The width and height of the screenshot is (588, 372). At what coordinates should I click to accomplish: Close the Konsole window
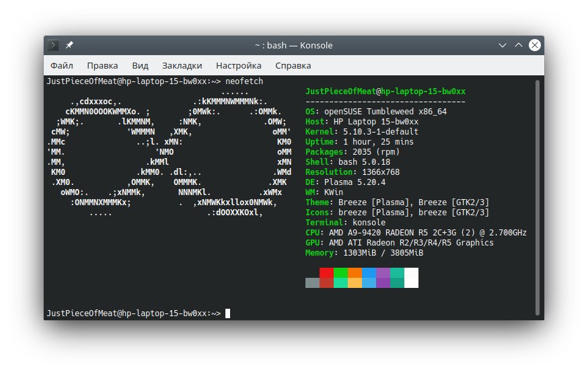534,45
